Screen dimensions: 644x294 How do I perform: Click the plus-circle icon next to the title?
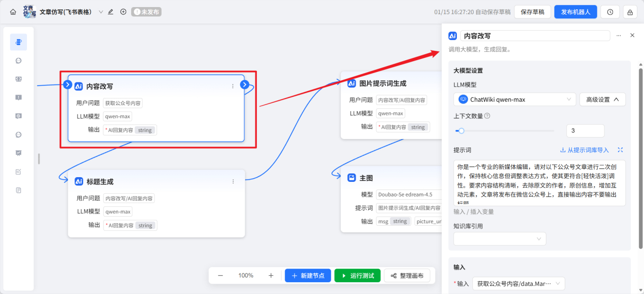(123, 11)
